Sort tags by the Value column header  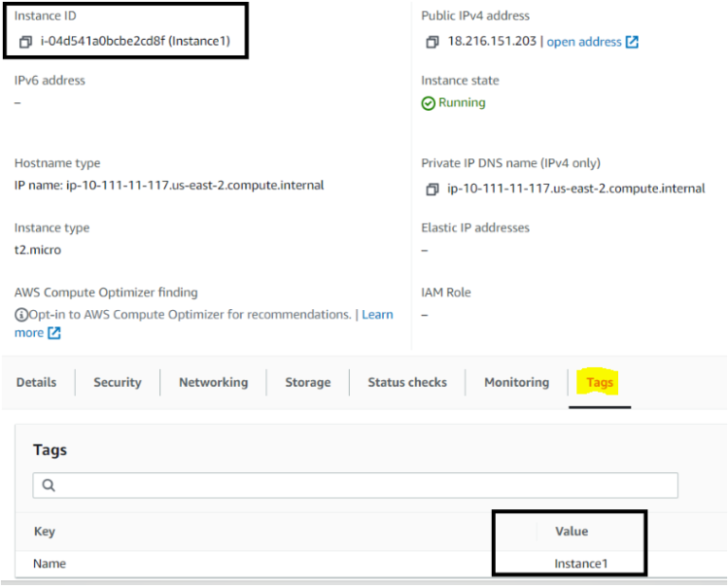pyautogui.click(x=572, y=531)
